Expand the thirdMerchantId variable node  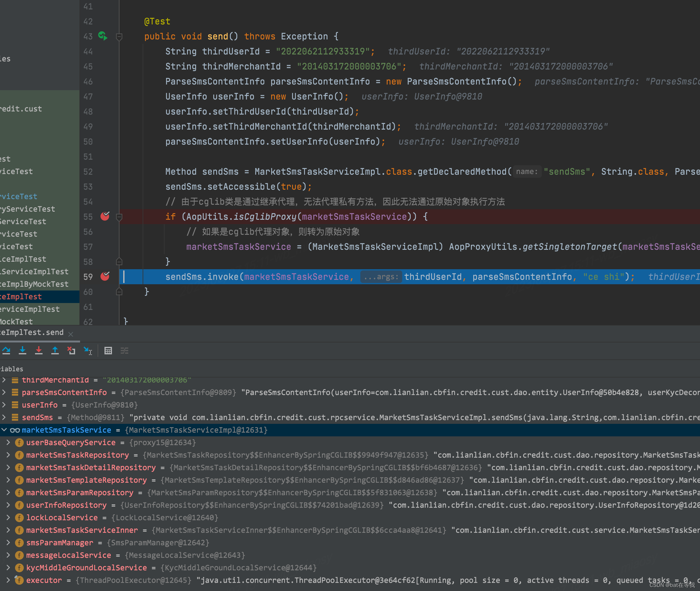click(x=4, y=380)
